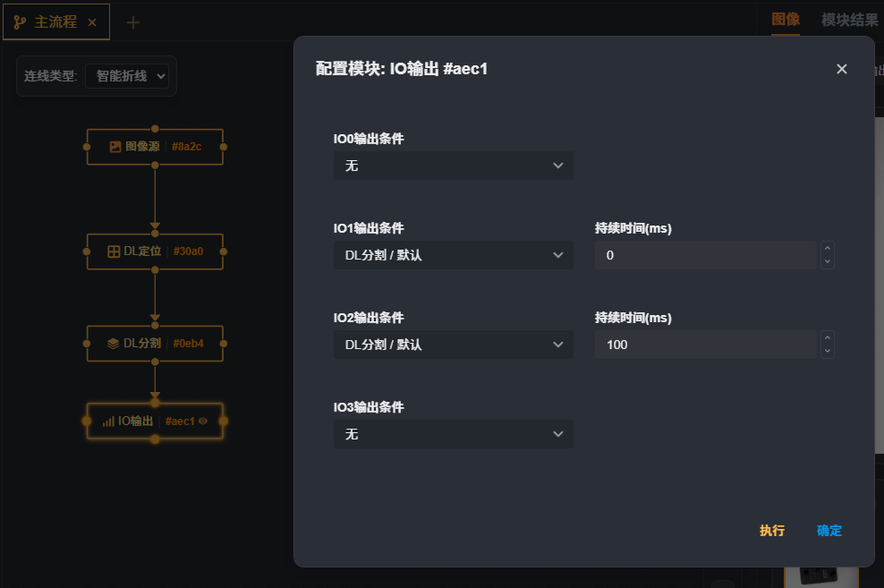The image size is (884, 588).
Task: Expand the IO2输出条件 dropdown
Action: tap(453, 345)
